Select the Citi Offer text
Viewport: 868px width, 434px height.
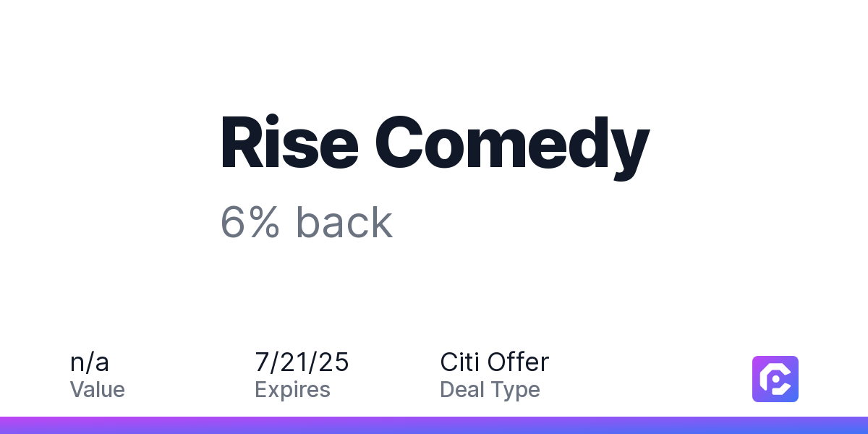click(495, 362)
